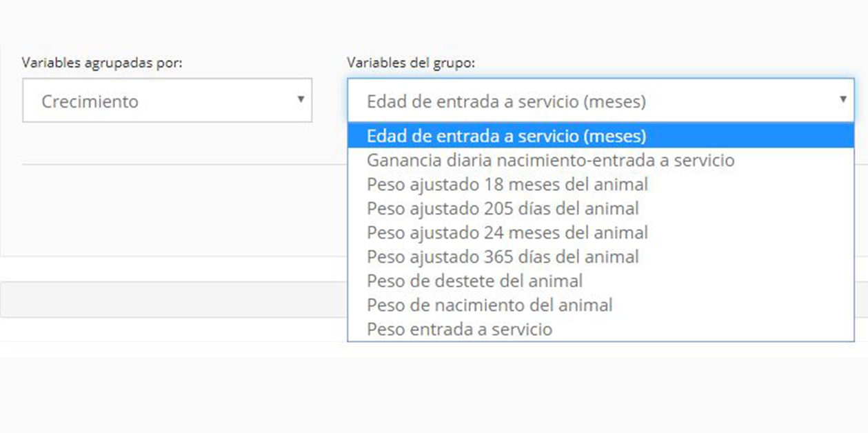
Task: Open the Crecimiento grouping dropdown
Action: (167, 101)
